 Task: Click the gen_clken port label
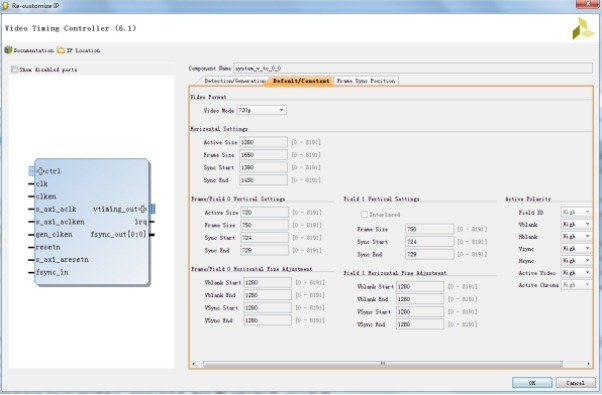pos(54,235)
